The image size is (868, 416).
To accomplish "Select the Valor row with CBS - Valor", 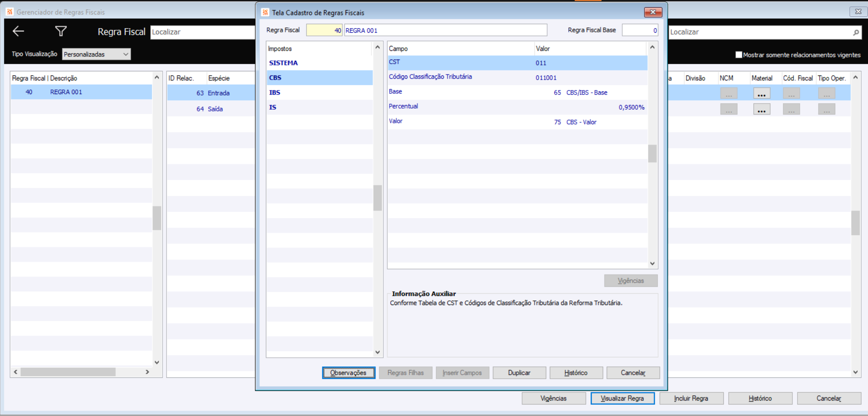I will (518, 122).
